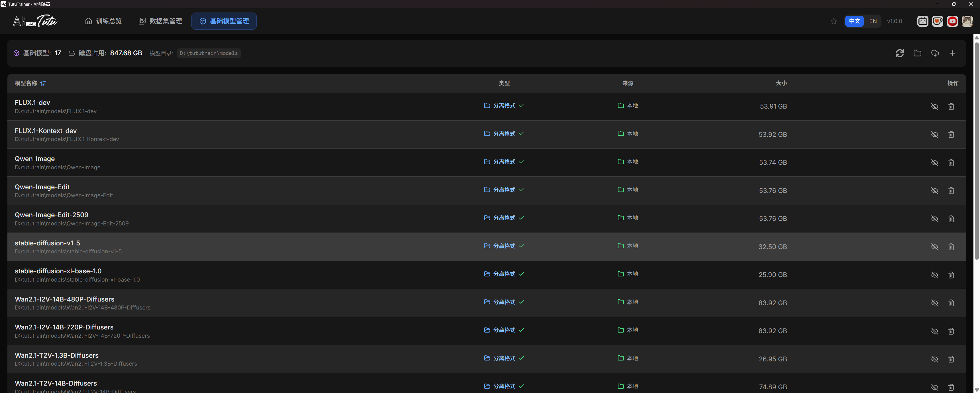Hide the stable-diffusion-v1-5 model

934,247
